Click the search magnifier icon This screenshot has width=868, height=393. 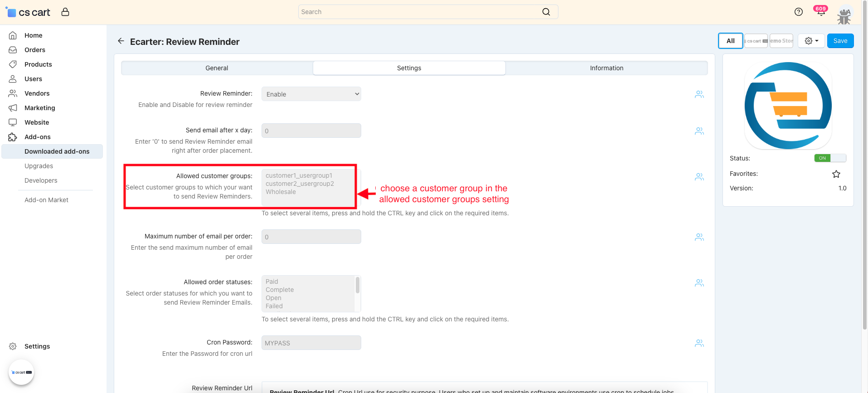(546, 12)
